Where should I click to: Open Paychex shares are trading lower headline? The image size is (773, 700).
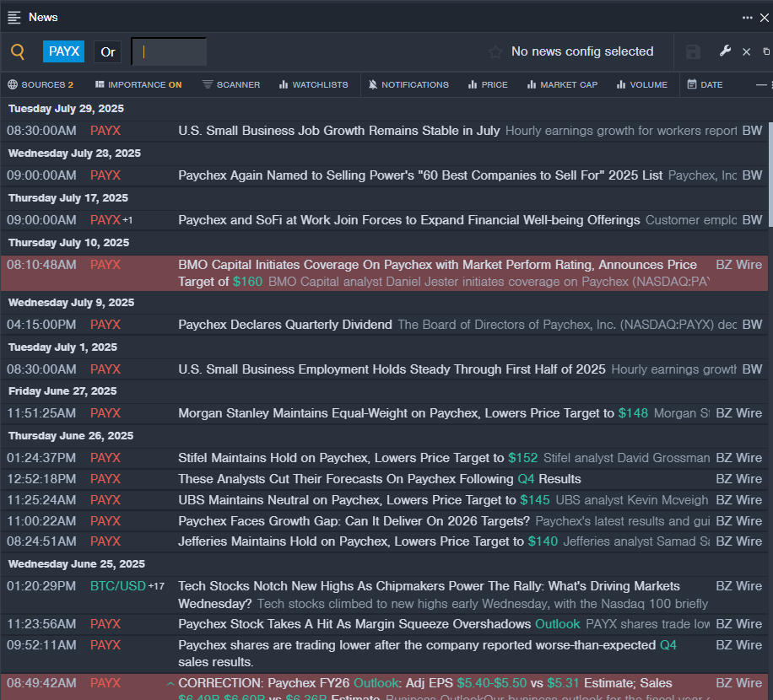[427, 654]
